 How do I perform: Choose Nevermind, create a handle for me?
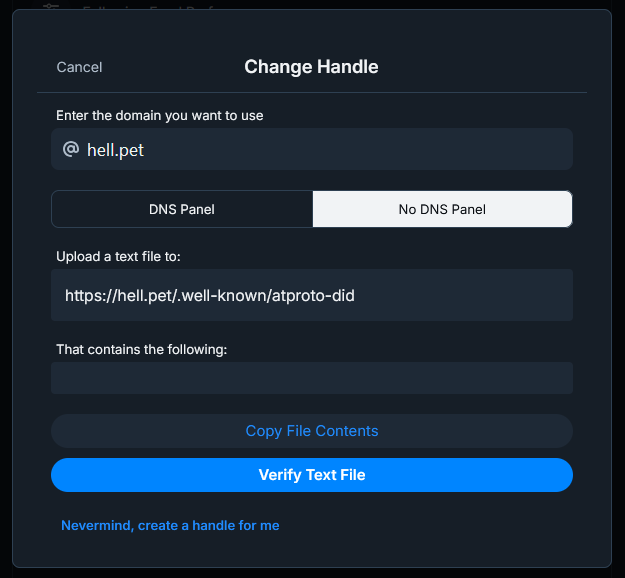(x=170, y=525)
